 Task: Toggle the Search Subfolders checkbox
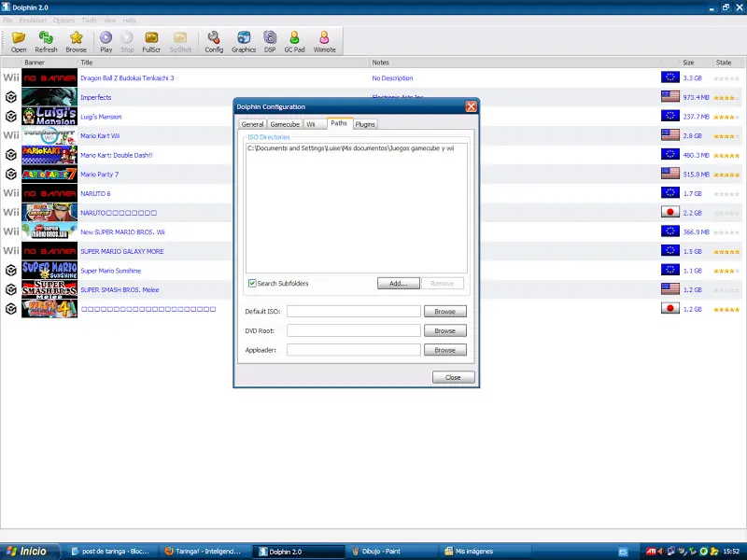[252, 284]
